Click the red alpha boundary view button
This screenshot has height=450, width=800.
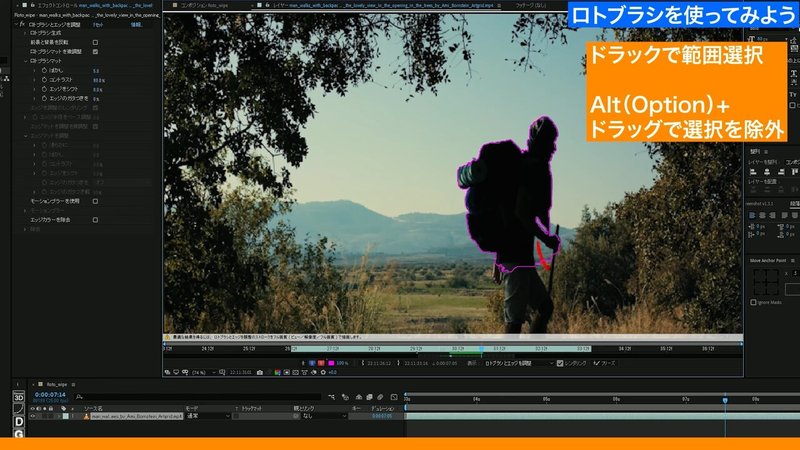pos(321,363)
